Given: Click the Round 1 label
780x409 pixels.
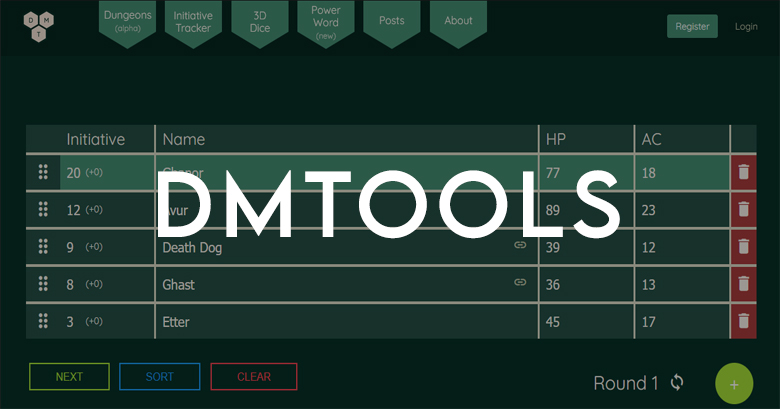Looking at the screenshot, I should (x=626, y=383).
